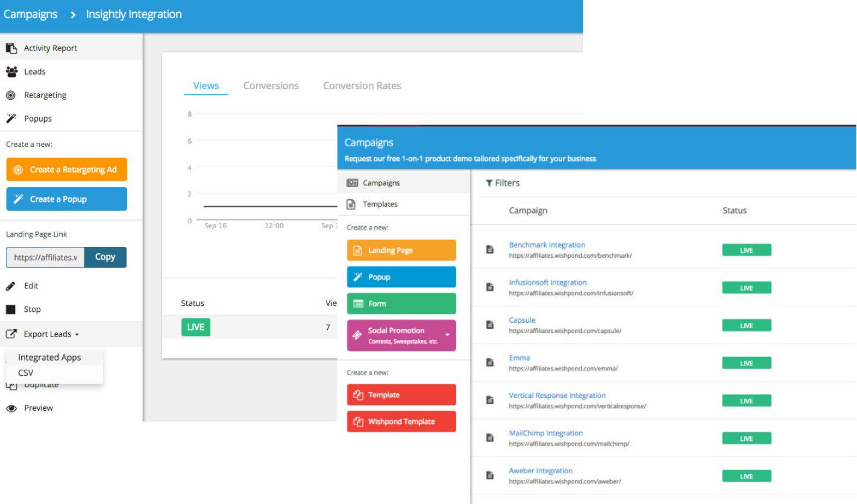Image resolution: width=857 pixels, height=504 pixels.
Task: Open Activity Report in the Insightly sidebar
Action: tap(71, 48)
